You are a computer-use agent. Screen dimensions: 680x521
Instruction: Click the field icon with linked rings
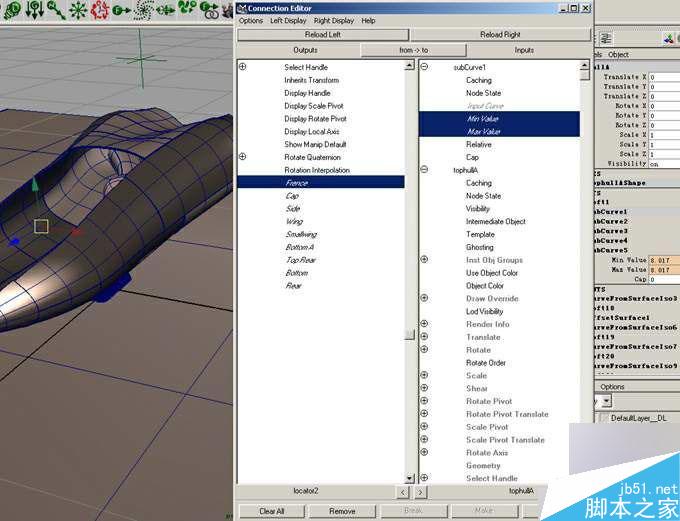(x=210, y=10)
